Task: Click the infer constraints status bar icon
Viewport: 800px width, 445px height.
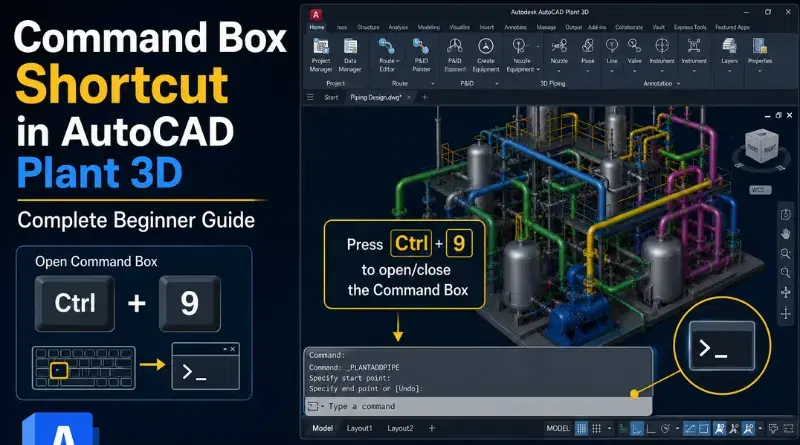Action: tap(623, 429)
